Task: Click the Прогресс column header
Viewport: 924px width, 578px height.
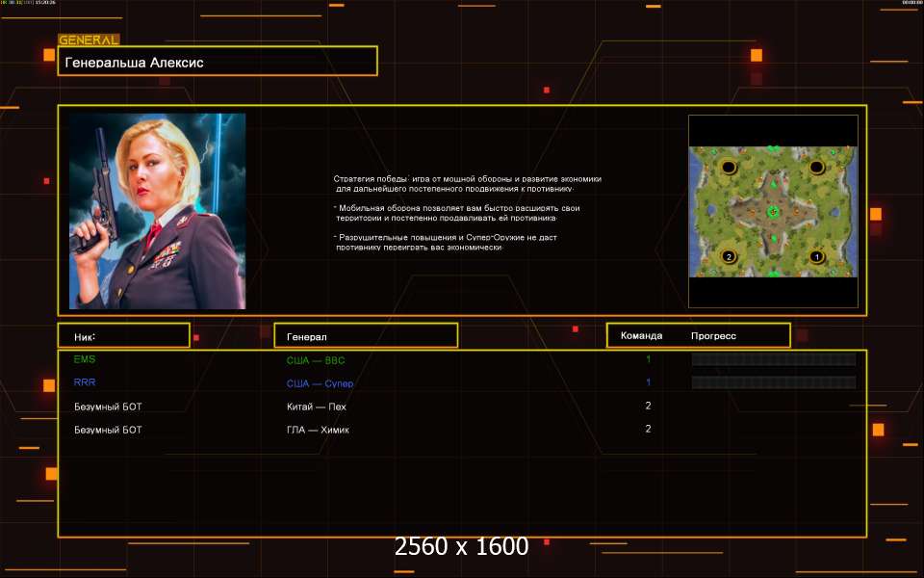Action: (713, 336)
